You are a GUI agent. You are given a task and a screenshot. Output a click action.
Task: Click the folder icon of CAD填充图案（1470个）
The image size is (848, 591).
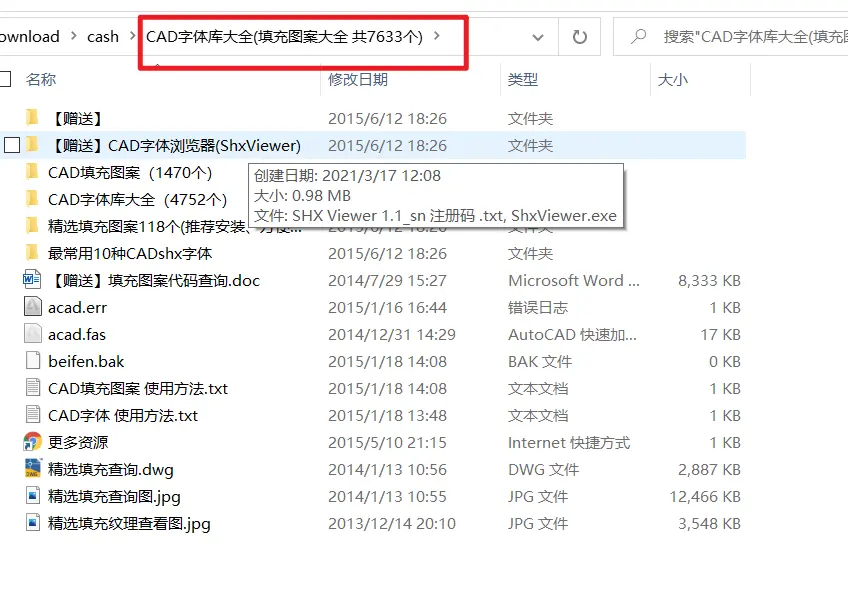tap(32, 172)
